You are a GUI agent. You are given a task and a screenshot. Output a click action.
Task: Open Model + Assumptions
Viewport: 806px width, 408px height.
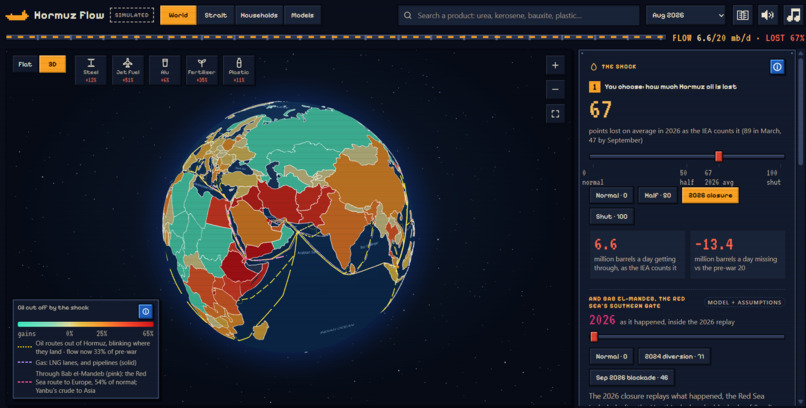tap(744, 303)
